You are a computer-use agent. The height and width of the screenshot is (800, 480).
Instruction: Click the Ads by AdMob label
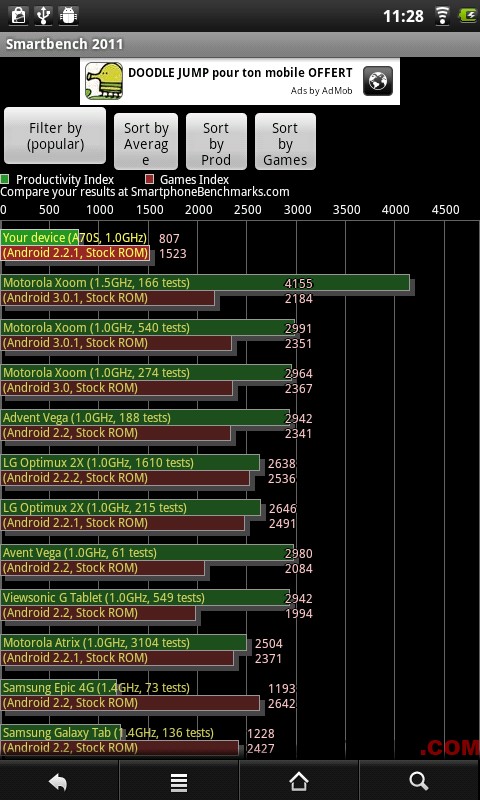(x=321, y=91)
